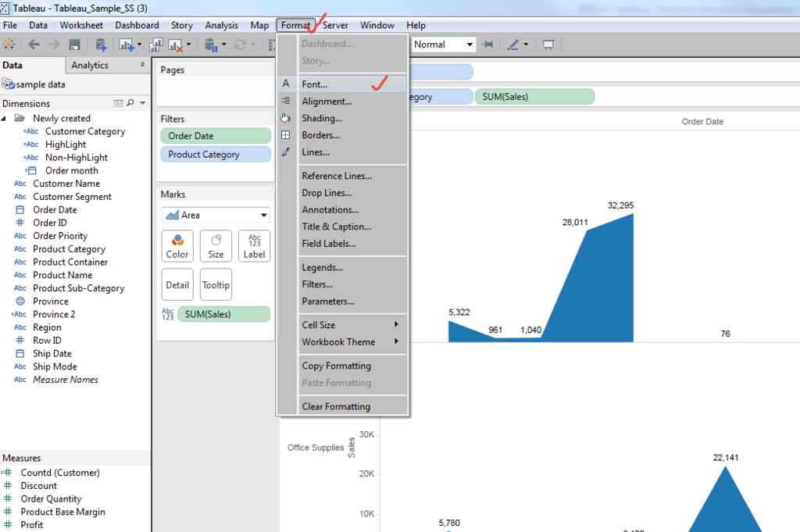Click the Detail marks button
800x532 pixels.
tap(177, 284)
